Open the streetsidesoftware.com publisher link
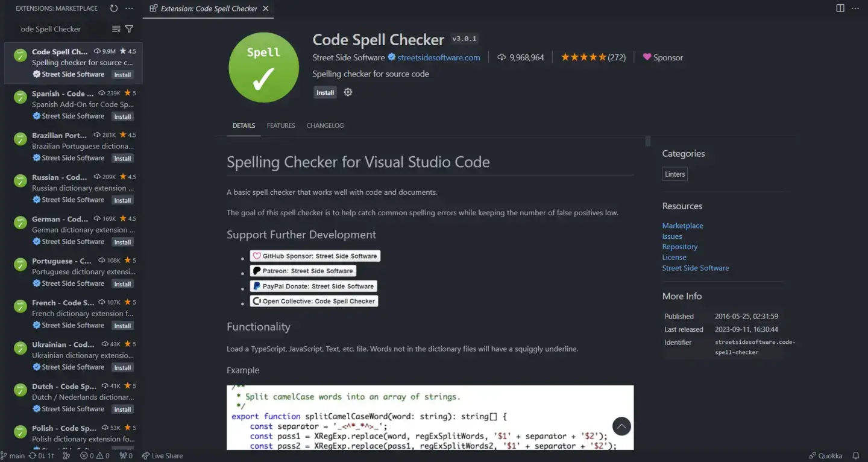The image size is (868, 462). (439, 57)
